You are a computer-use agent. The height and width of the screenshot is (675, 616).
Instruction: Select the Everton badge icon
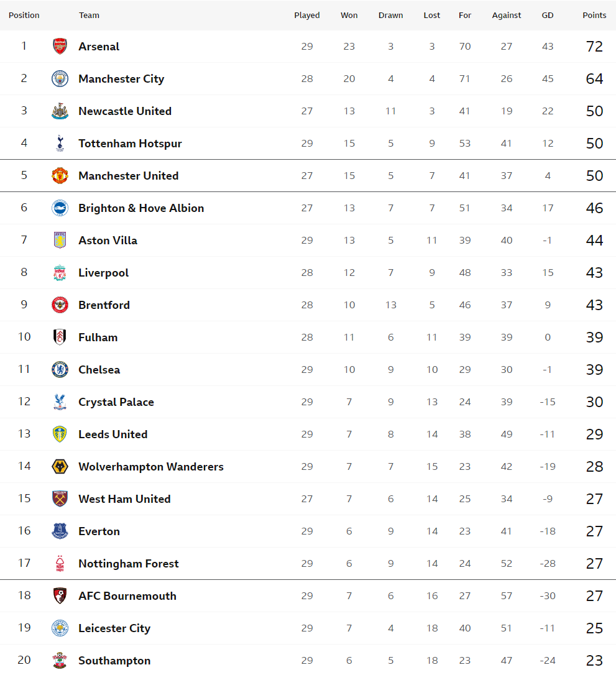[x=60, y=531]
